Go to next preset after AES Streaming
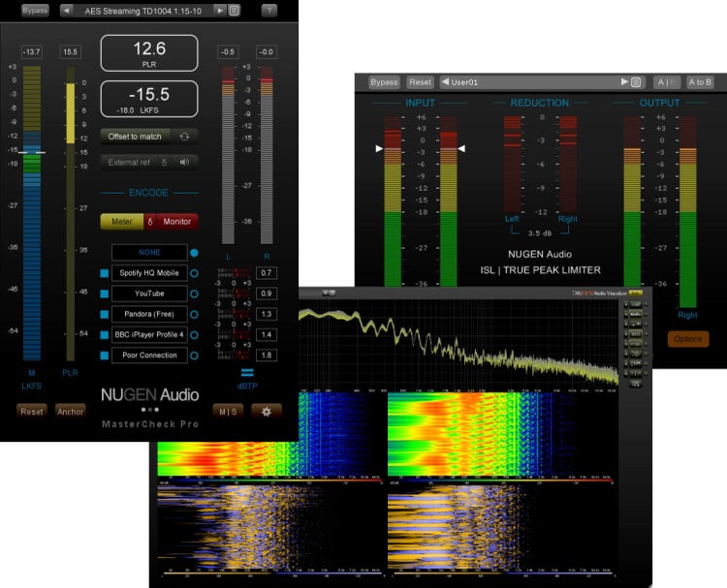Viewport: 727px width, 588px height. [221, 11]
